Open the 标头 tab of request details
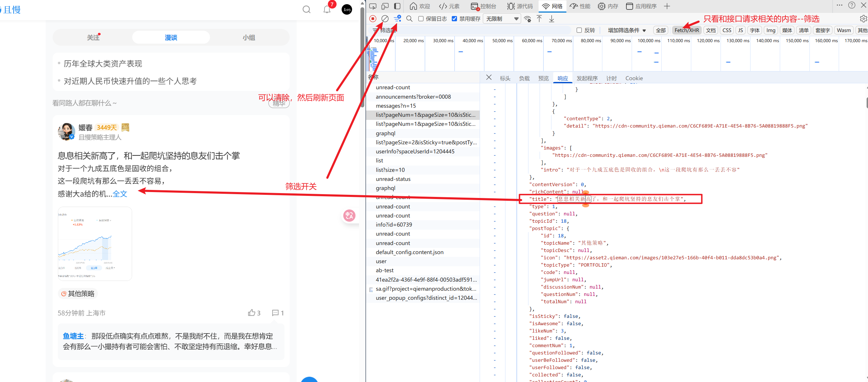Image resolution: width=868 pixels, height=382 pixels. click(505, 78)
